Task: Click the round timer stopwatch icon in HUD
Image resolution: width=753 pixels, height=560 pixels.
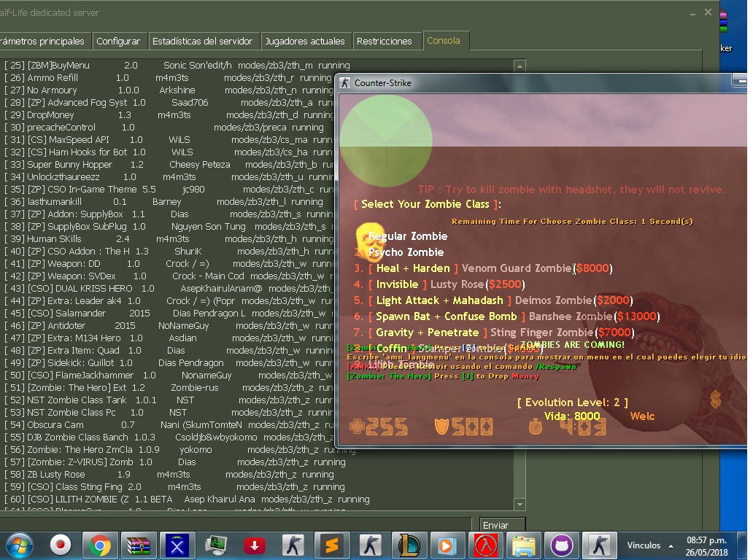Action: pyautogui.click(x=536, y=426)
